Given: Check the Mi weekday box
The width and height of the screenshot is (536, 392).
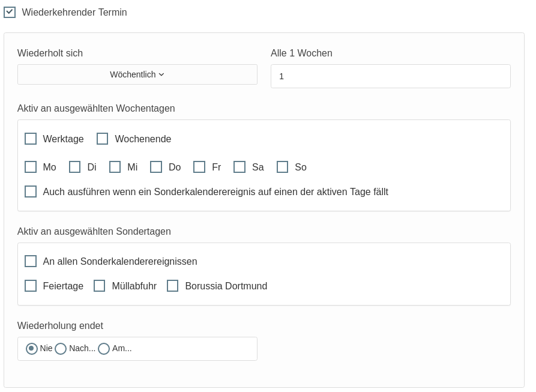Looking at the screenshot, I should click(x=115, y=167).
